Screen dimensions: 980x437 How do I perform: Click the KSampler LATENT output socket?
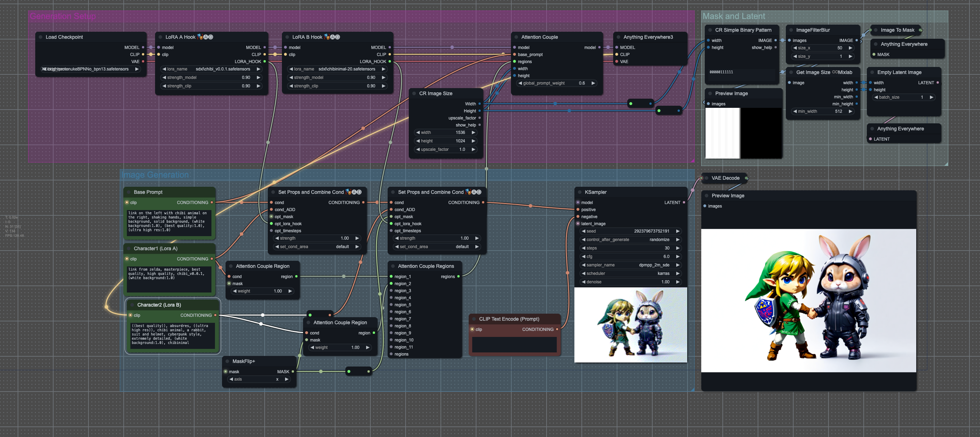tap(684, 202)
